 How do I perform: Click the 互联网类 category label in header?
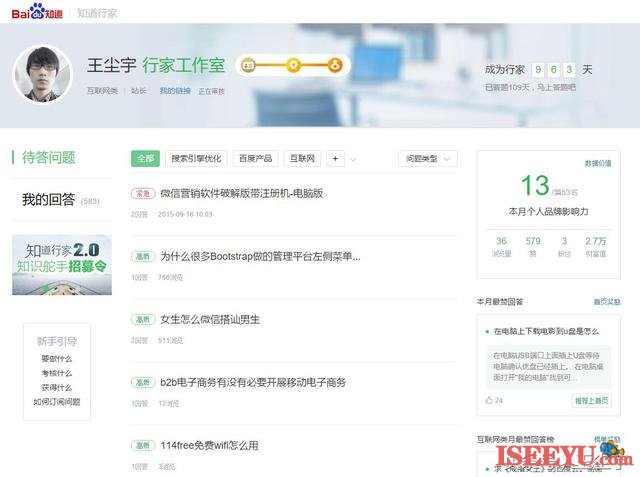102,91
